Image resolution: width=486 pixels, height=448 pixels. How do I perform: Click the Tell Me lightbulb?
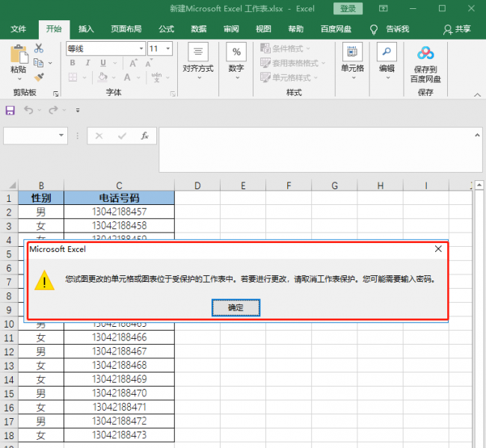(374, 29)
